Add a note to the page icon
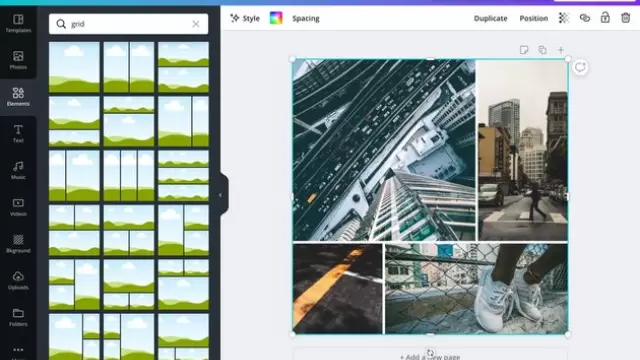This screenshot has height=360, width=640. click(524, 50)
